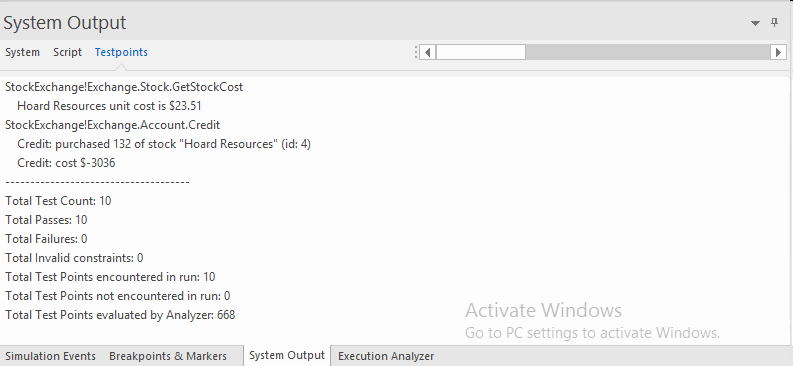Viewport: 793px width, 366px height.
Task: Open the System Output panel dropdown arrow
Action: [x=755, y=23]
